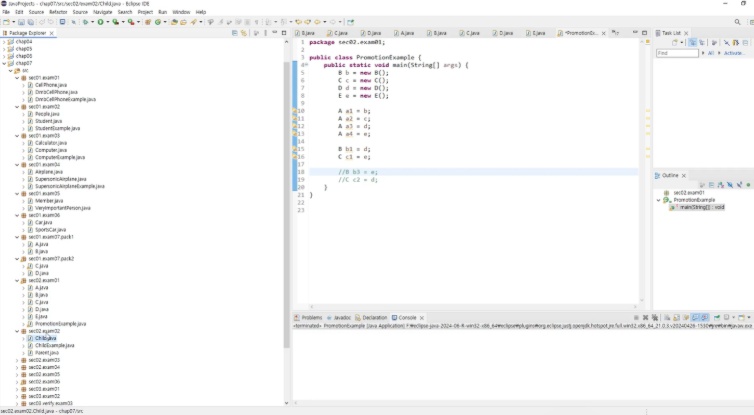Expand the chap04 project node
This screenshot has width=754, height=415.
coord(4,42)
